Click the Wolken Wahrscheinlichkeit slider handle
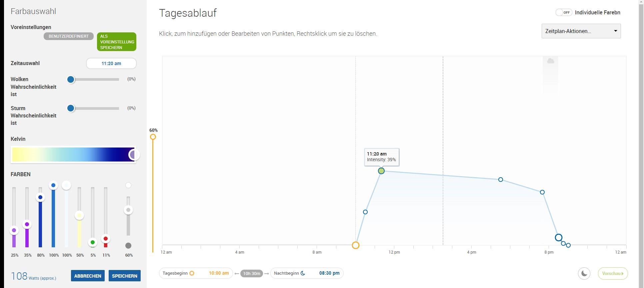The height and width of the screenshot is (288, 644). pyautogui.click(x=71, y=79)
